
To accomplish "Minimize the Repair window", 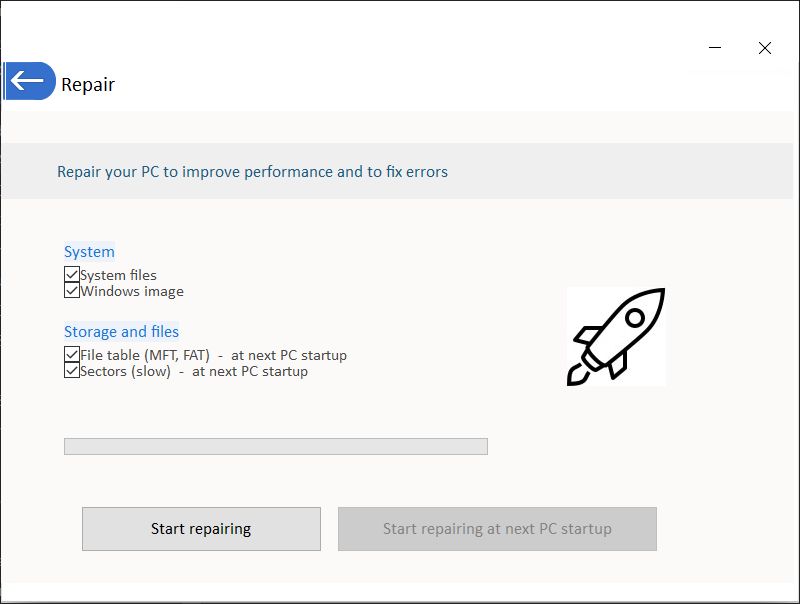I will pos(715,48).
